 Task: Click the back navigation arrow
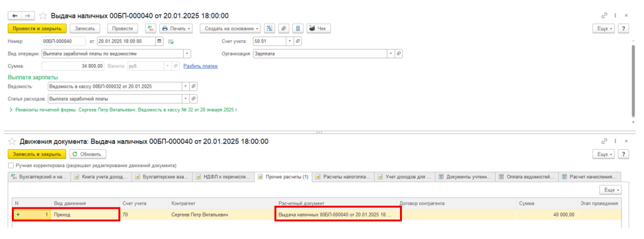point(15,16)
